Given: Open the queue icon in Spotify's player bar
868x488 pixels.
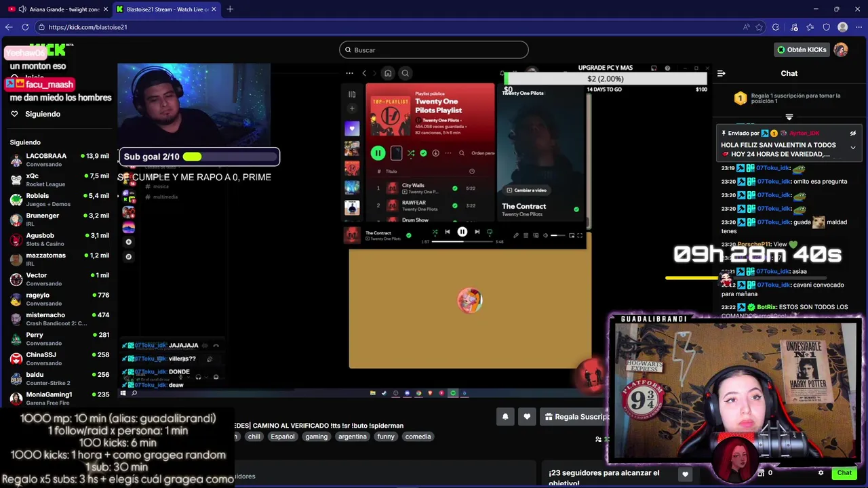Looking at the screenshot, I should click(x=526, y=235).
